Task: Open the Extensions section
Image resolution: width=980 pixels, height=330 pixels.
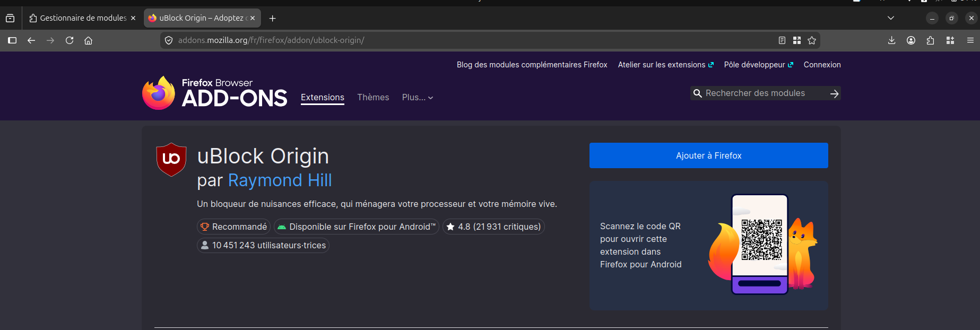Action: pos(323,98)
